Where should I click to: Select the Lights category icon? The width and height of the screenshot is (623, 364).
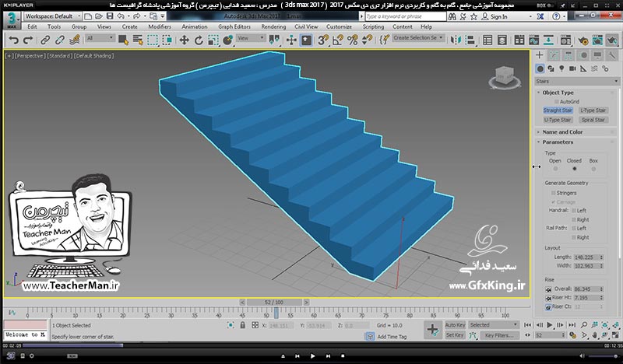click(x=561, y=68)
